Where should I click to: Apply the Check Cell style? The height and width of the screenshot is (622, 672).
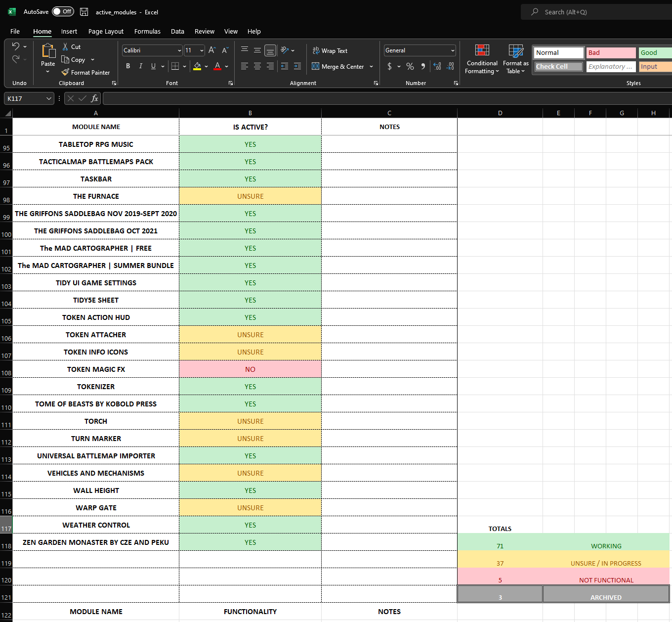[x=559, y=66]
